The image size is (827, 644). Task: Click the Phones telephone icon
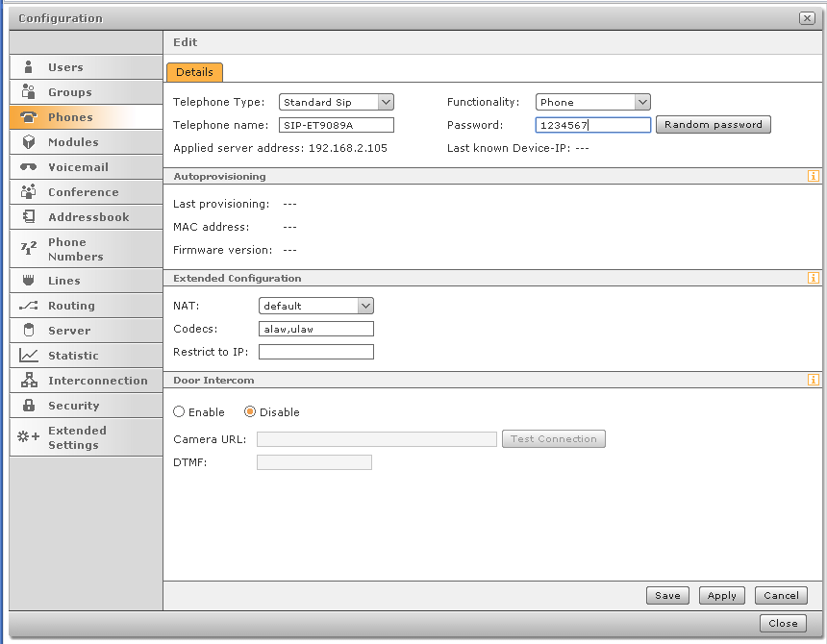click(x=29, y=117)
